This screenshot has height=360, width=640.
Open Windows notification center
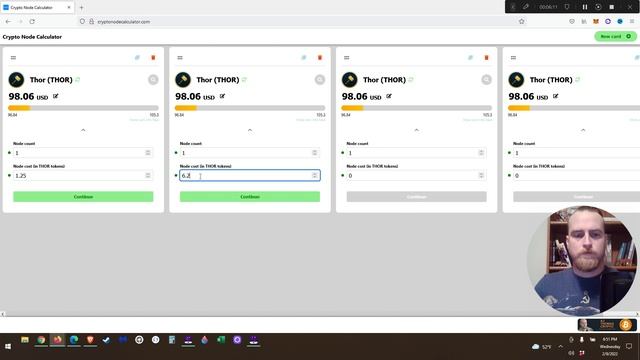[x=629, y=346]
